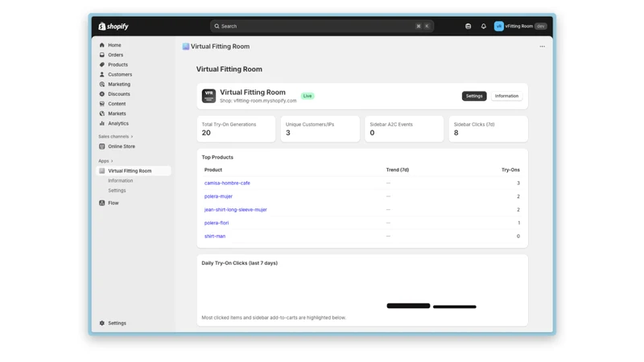644x362 pixels.
Task: Click the Analytics bar chart icon
Action: 102,124
